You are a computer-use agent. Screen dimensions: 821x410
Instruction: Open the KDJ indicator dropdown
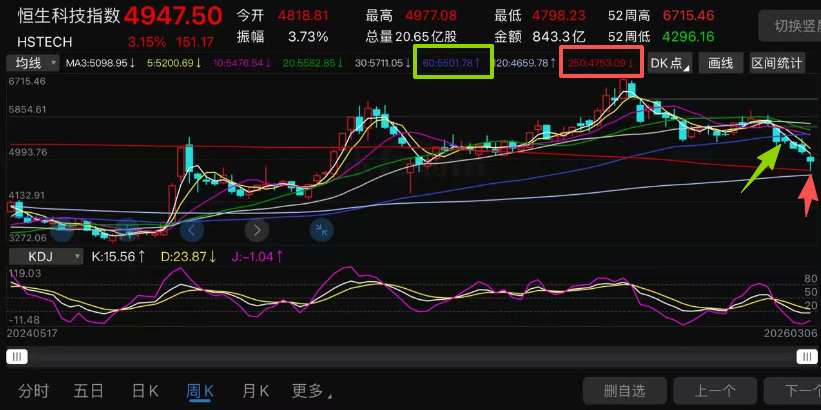click(x=45, y=257)
